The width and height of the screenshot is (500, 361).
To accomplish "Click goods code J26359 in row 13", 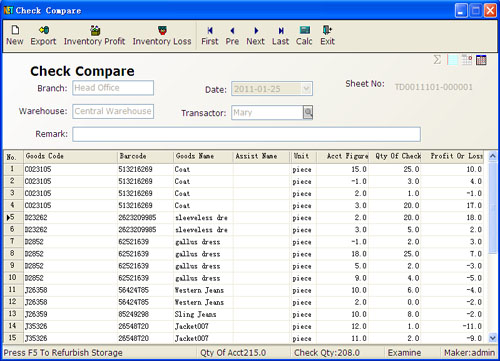I will [36, 314].
